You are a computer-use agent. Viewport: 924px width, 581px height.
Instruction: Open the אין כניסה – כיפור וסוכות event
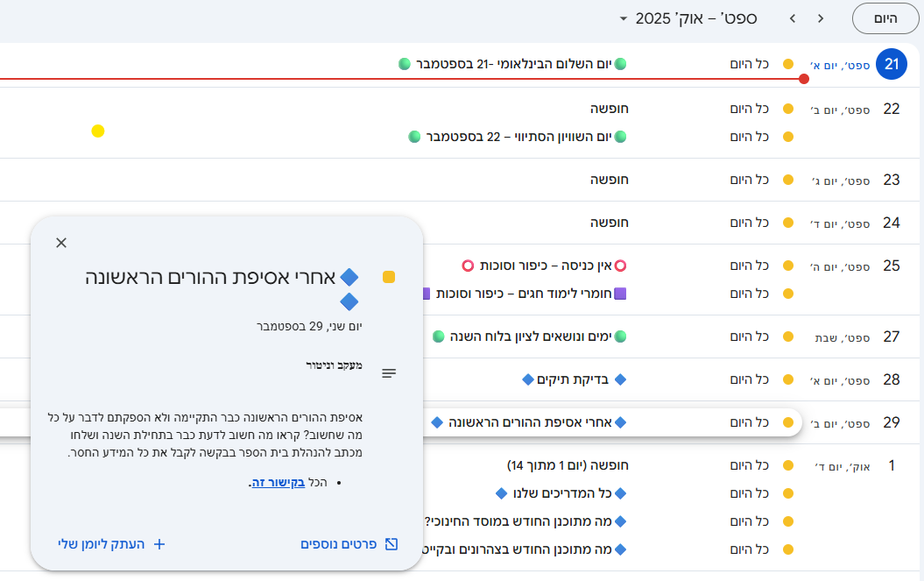(x=543, y=266)
